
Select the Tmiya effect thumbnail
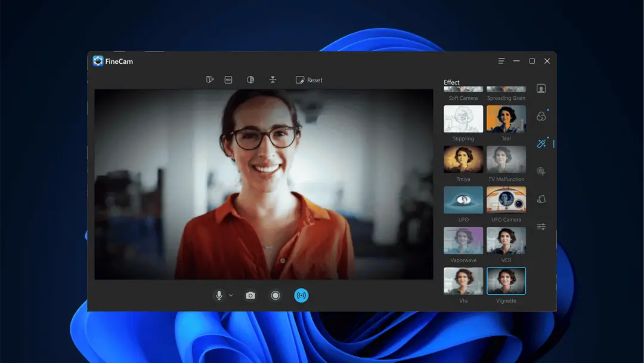coord(463,159)
